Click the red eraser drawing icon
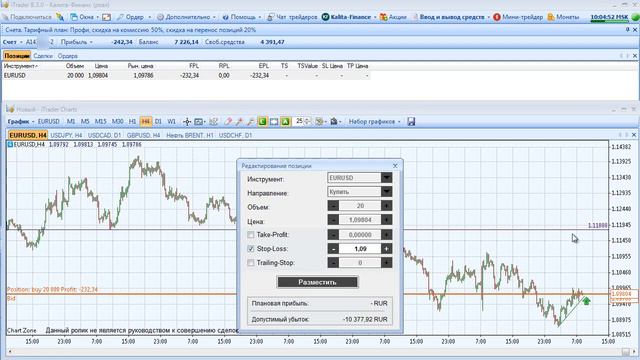Screen dimensions: 640x360 (x=228, y=122)
